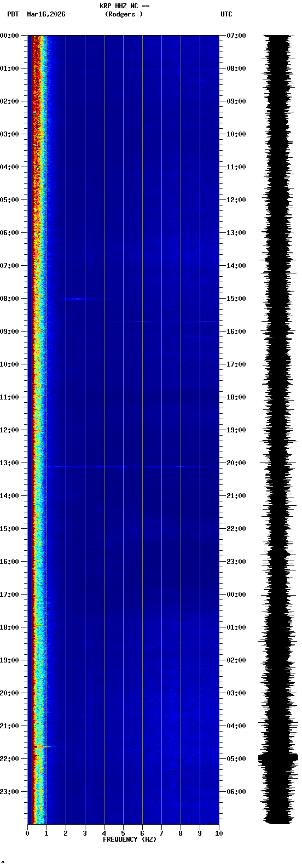Screen dimensions: 302x868
Task: Select the 15:00 PDT time label
Action: click(x=9, y=529)
